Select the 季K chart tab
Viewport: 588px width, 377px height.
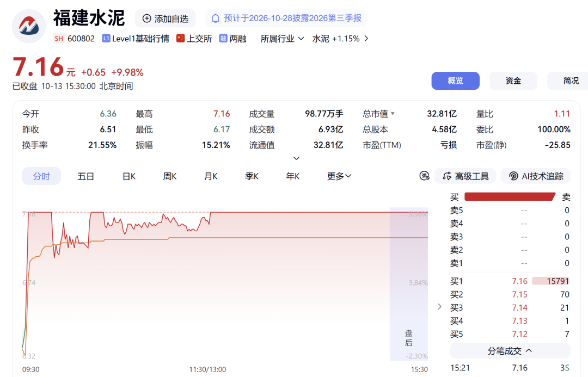pyautogui.click(x=252, y=176)
